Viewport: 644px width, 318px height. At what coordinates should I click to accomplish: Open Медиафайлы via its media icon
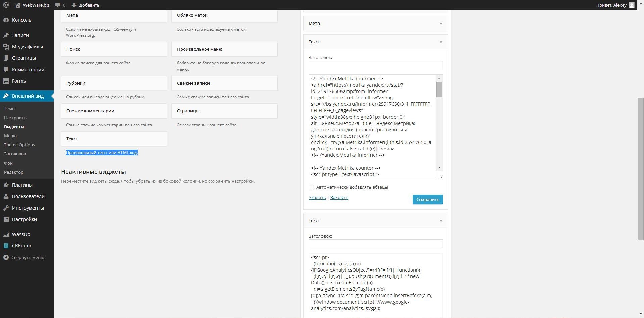(x=6, y=47)
